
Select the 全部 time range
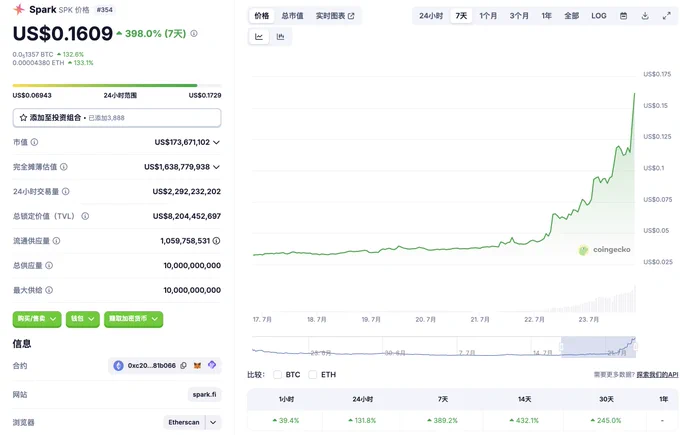click(x=572, y=16)
